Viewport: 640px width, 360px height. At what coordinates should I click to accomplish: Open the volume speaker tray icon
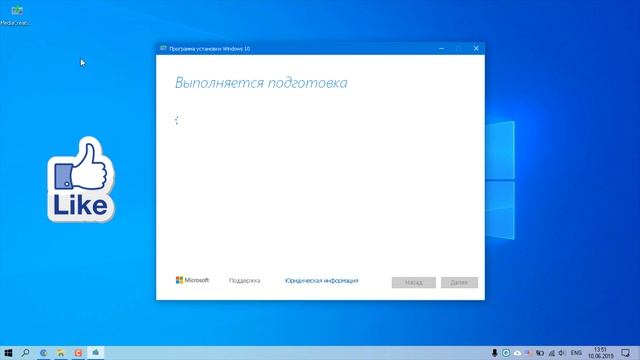pyautogui.click(x=562, y=353)
